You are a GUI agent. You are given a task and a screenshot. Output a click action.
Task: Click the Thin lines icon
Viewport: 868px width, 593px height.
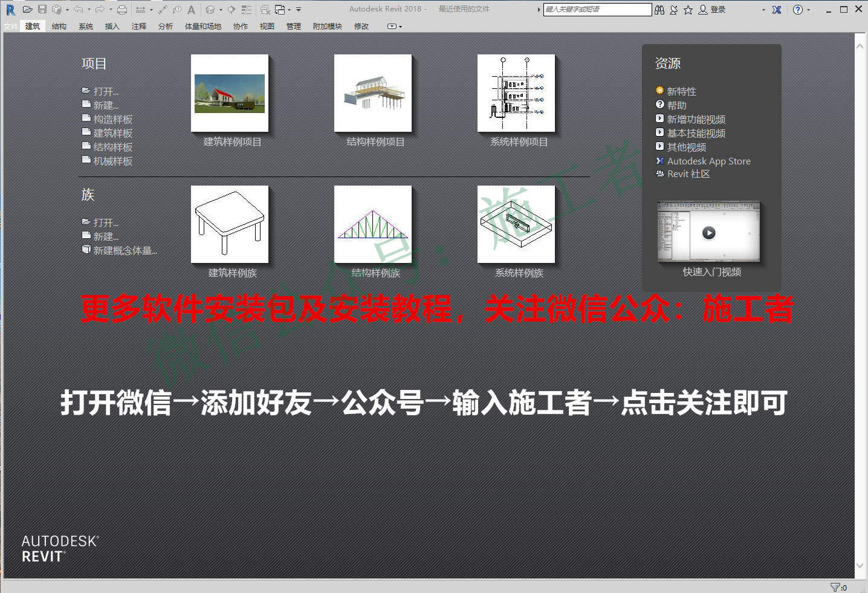[x=247, y=10]
